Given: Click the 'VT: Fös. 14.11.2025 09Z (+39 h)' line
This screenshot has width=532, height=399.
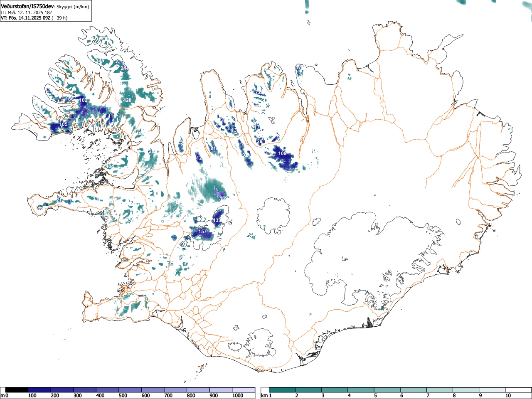Looking at the screenshot, I should coord(34,18).
